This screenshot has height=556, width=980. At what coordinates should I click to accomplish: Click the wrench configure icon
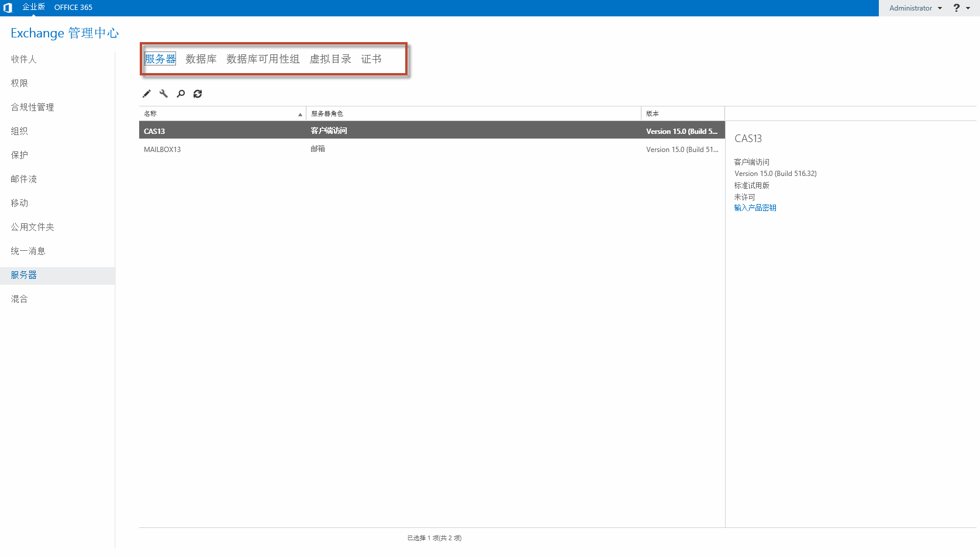164,94
